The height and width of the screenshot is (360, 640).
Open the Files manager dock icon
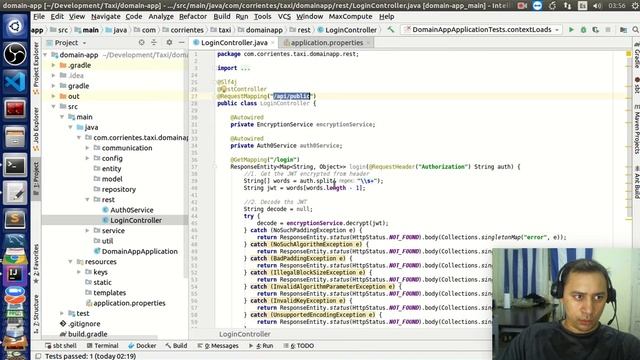click(x=15, y=137)
